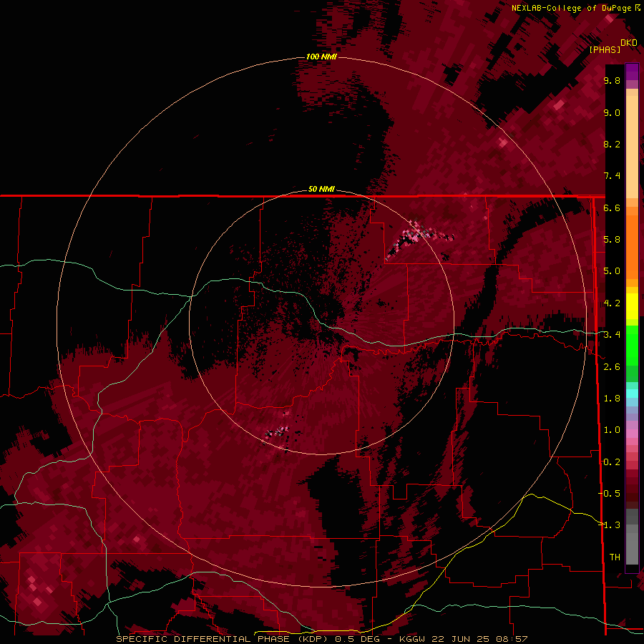The image size is (644, 644).
Task: Click the yellow segment of the color bar
Action: [632, 306]
